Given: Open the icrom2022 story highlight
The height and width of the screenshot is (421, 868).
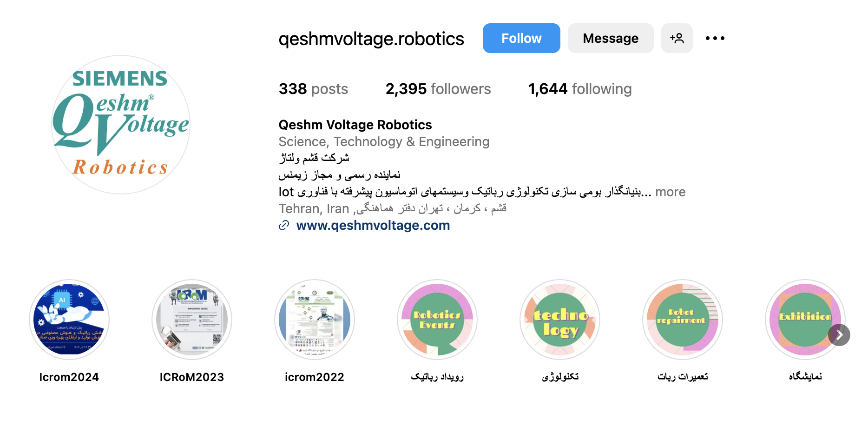Looking at the screenshot, I should (x=315, y=320).
